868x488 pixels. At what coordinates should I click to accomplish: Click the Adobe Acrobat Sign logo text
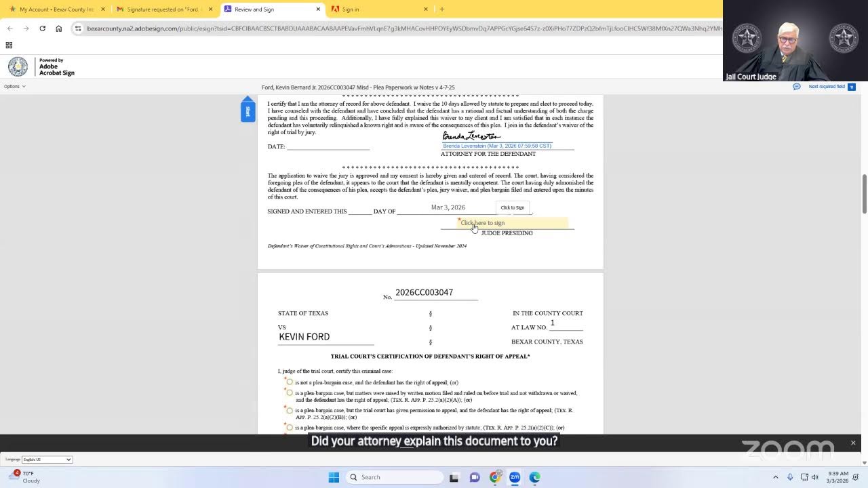click(56, 66)
